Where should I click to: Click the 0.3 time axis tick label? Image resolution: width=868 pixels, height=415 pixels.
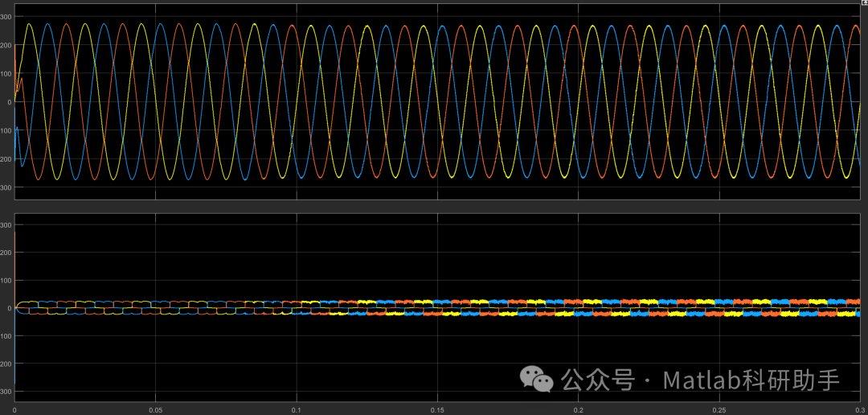860,410
